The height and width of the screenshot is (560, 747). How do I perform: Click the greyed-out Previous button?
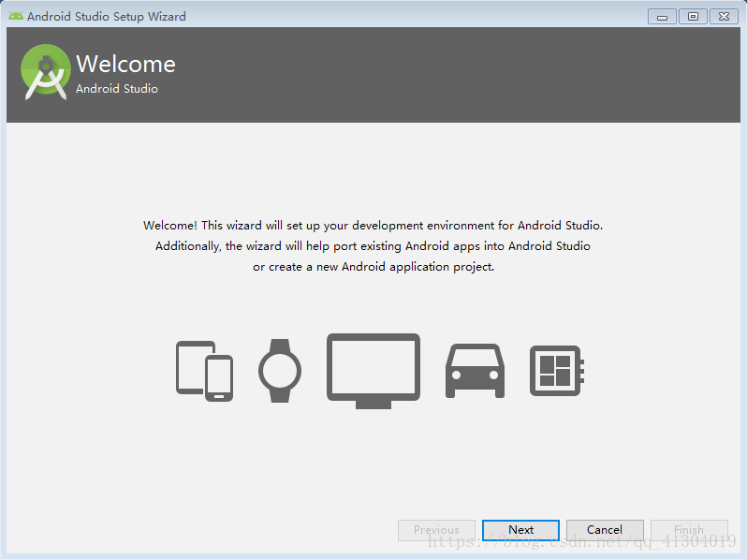[x=436, y=530]
